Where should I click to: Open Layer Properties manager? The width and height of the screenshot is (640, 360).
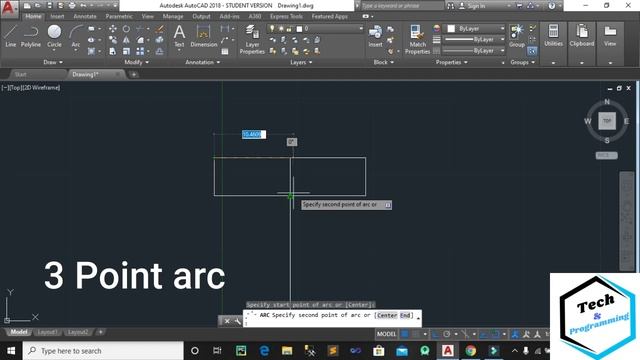coord(252,39)
